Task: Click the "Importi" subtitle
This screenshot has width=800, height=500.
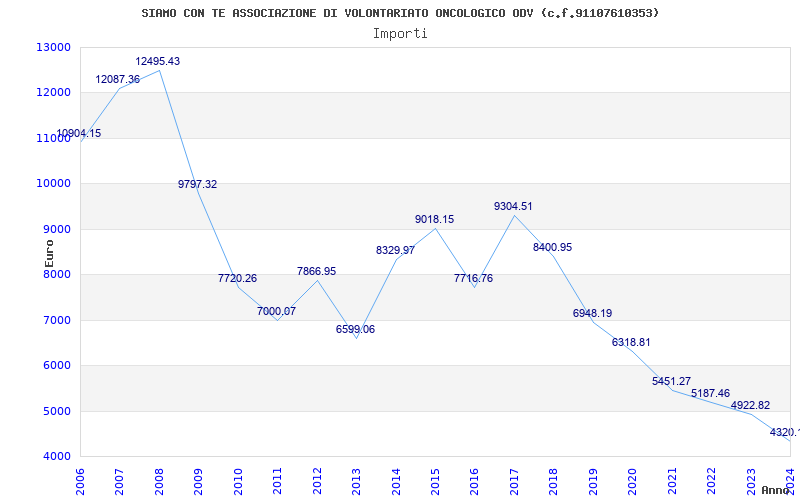Action: point(400,34)
